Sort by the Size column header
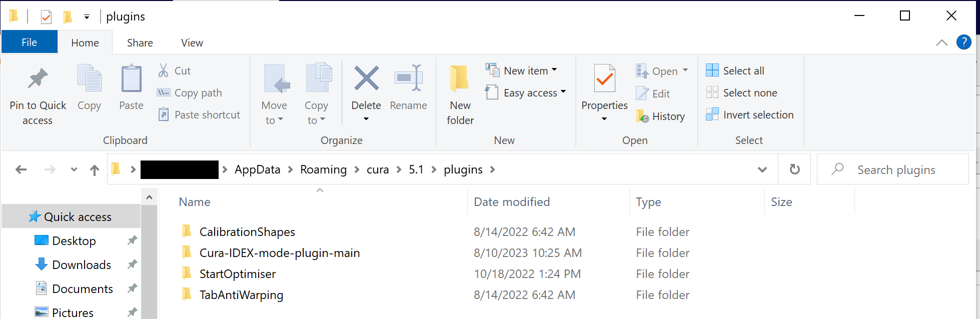This screenshot has height=319, width=980. pos(809,201)
